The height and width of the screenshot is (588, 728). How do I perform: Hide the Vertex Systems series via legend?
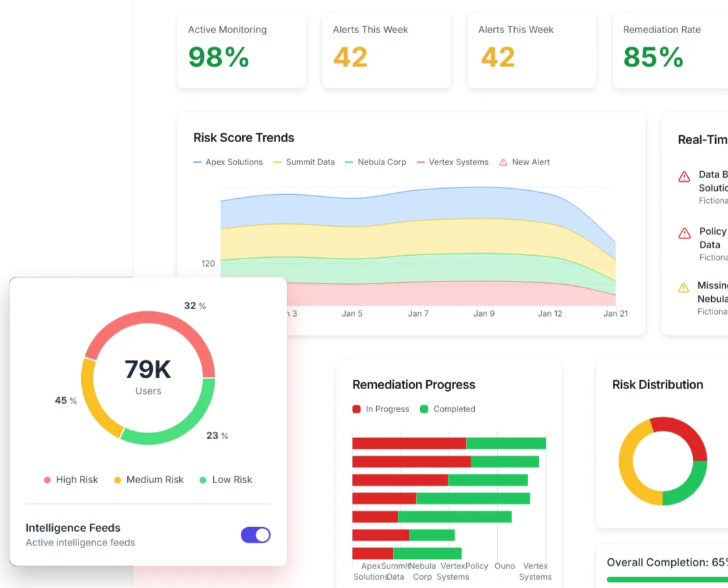click(452, 162)
